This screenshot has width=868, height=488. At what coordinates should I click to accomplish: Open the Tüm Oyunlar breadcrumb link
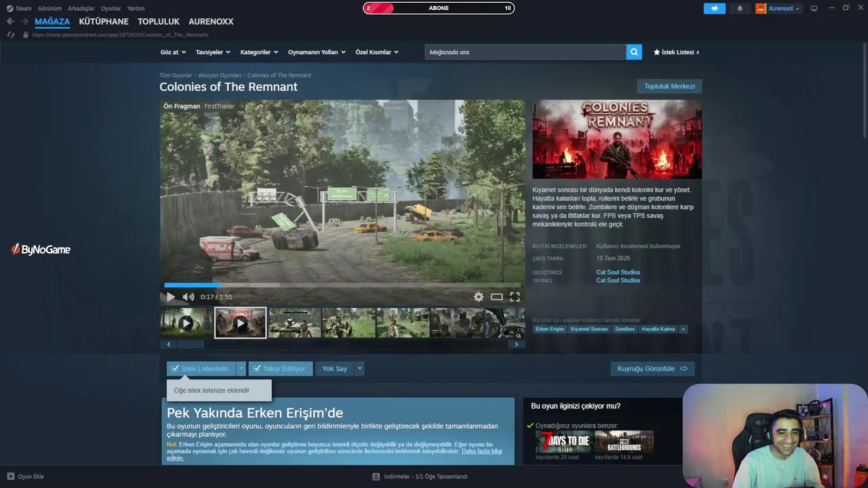coord(176,75)
